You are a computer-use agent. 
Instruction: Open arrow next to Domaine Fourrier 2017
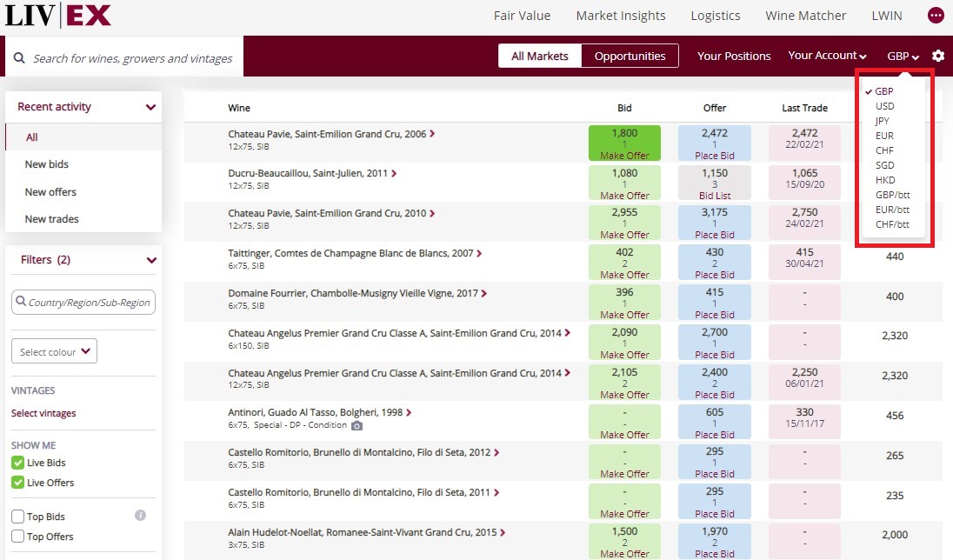pos(483,293)
